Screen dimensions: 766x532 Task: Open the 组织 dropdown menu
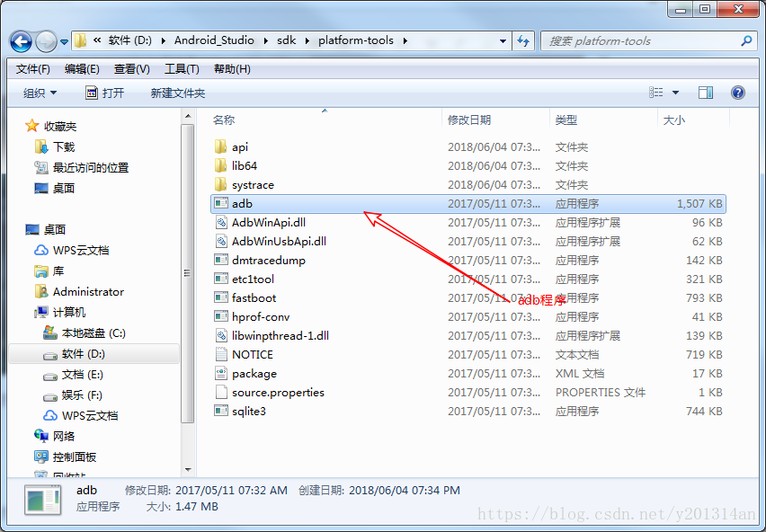40,93
